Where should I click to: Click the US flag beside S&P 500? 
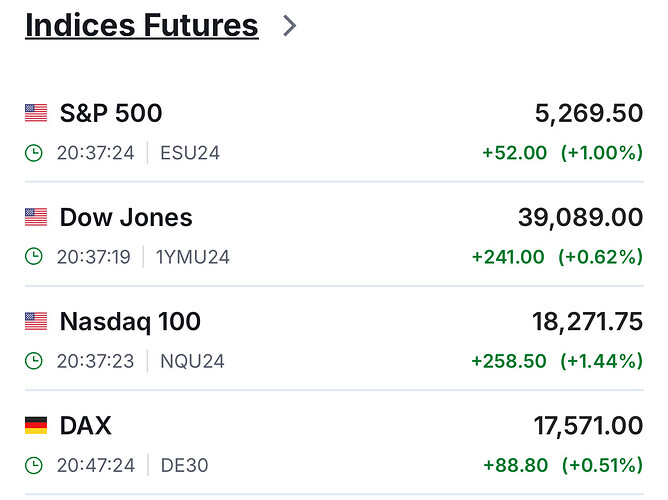pyautogui.click(x=36, y=113)
